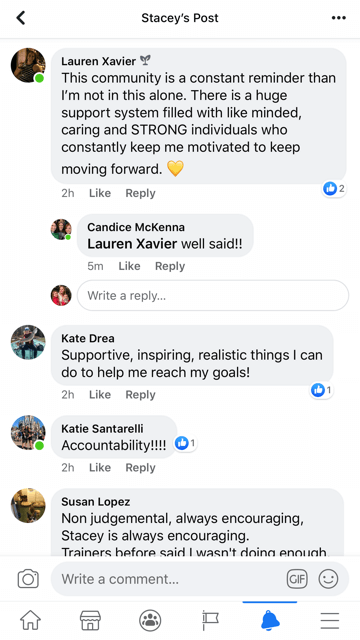Tap the back arrow icon
This screenshot has height=640, width=360.
coord(21,18)
